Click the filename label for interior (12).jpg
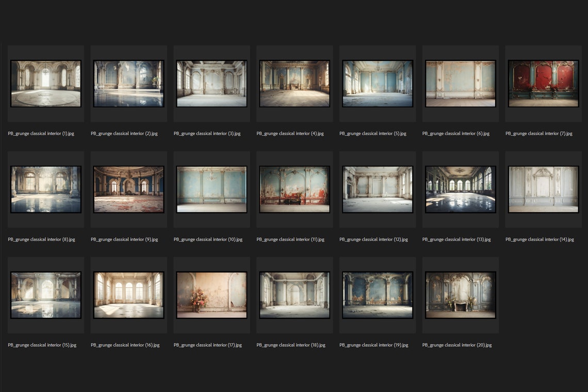588x392 pixels. pyautogui.click(x=373, y=239)
